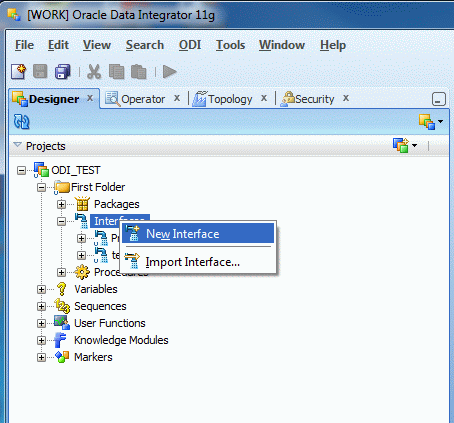Close the Designer tab
454x423 pixels.
coord(90,98)
